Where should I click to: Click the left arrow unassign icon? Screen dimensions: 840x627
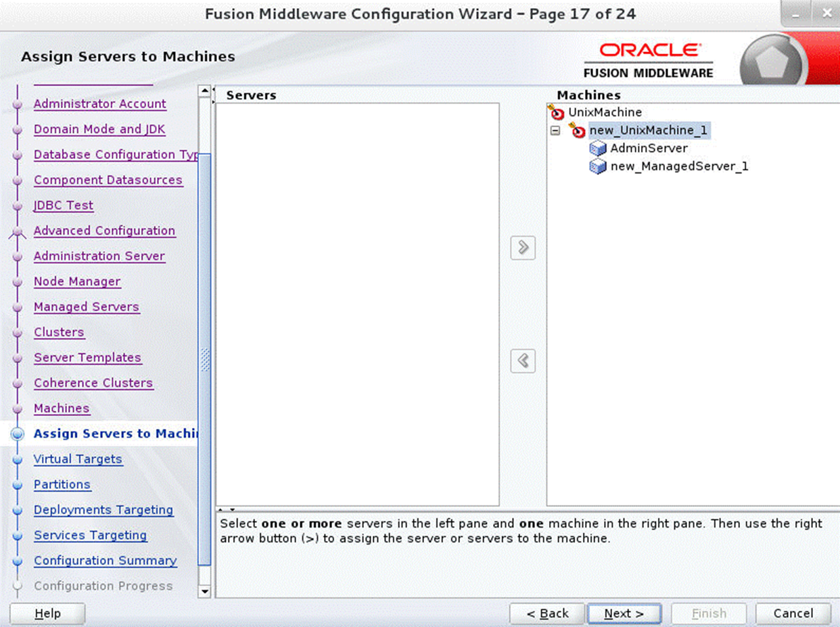(522, 361)
